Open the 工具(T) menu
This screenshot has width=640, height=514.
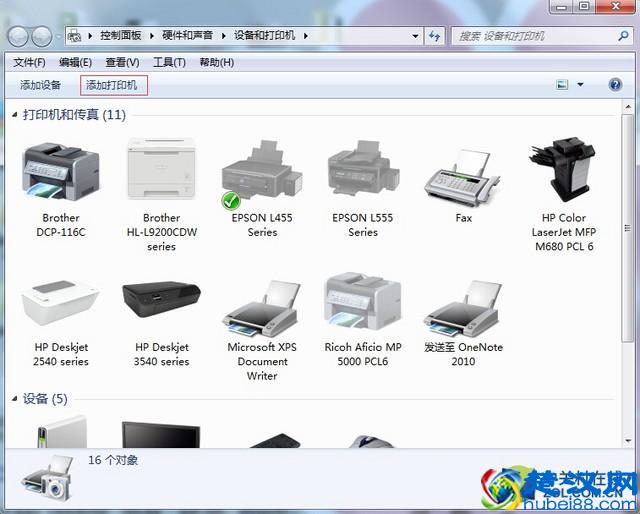pyautogui.click(x=169, y=62)
